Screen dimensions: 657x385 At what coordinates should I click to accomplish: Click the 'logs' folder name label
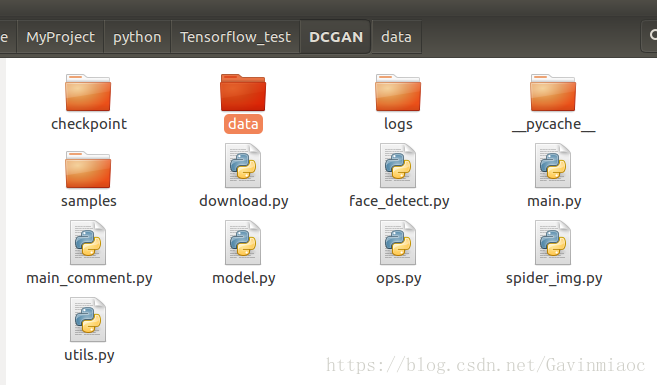point(398,124)
